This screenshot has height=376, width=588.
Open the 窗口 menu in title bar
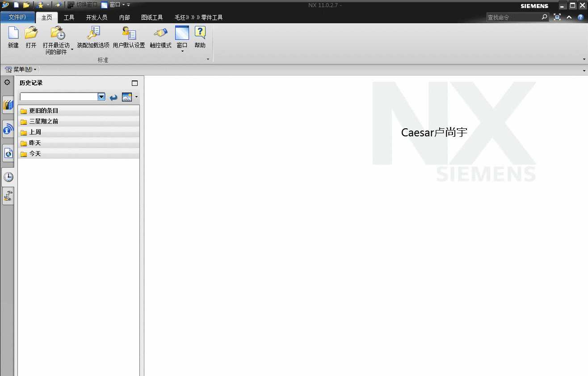tap(113, 5)
